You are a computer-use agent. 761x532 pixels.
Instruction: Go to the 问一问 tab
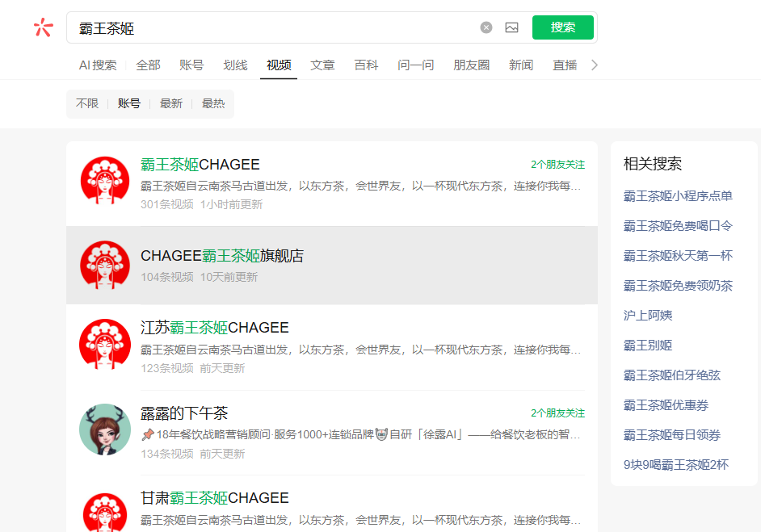[415, 65]
